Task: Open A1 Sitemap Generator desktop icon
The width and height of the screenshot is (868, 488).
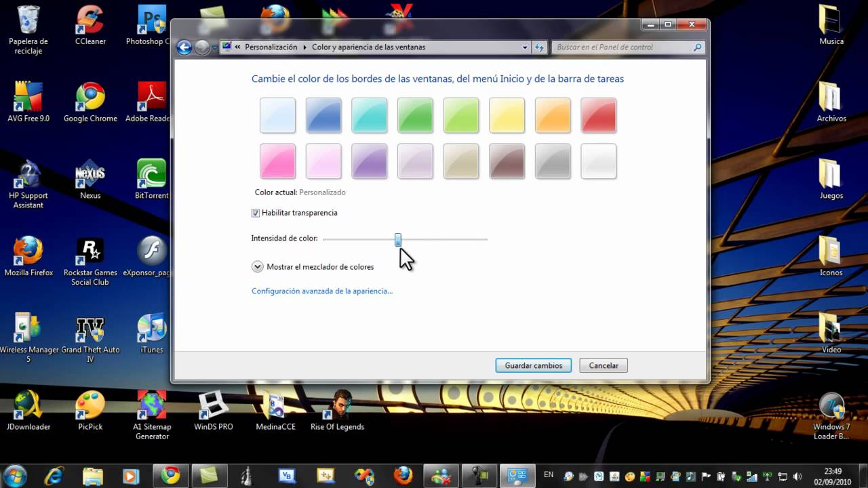Action: coord(152,416)
